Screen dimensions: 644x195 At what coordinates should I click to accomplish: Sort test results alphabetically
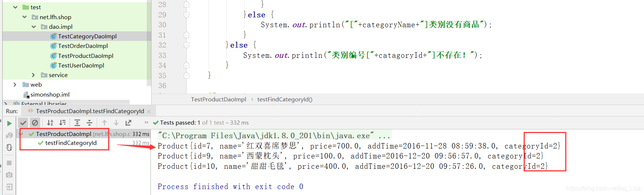pos(50,123)
